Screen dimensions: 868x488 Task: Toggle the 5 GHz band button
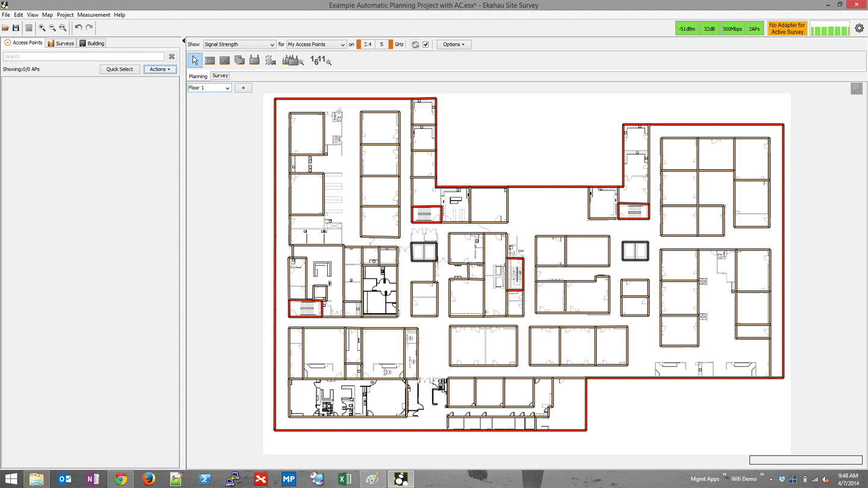pyautogui.click(x=382, y=45)
